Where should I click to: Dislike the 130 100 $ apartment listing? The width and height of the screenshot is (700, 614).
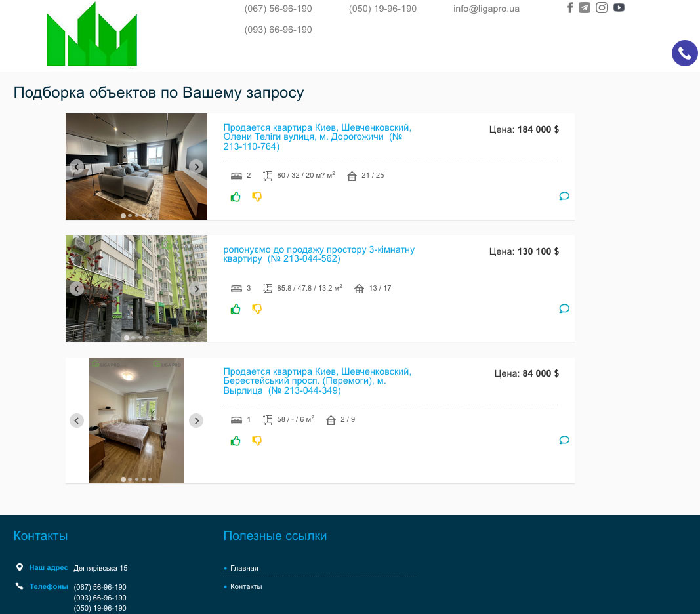[x=257, y=309]
